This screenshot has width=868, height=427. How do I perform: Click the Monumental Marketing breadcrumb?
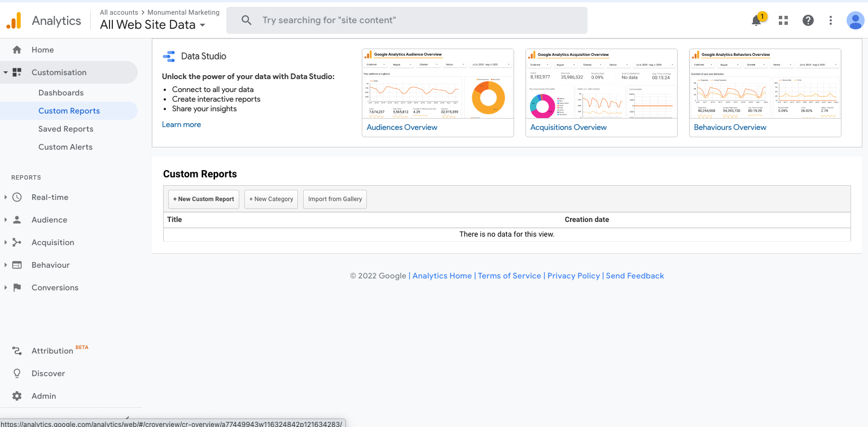pyautogui.click(x=184, y=12)
